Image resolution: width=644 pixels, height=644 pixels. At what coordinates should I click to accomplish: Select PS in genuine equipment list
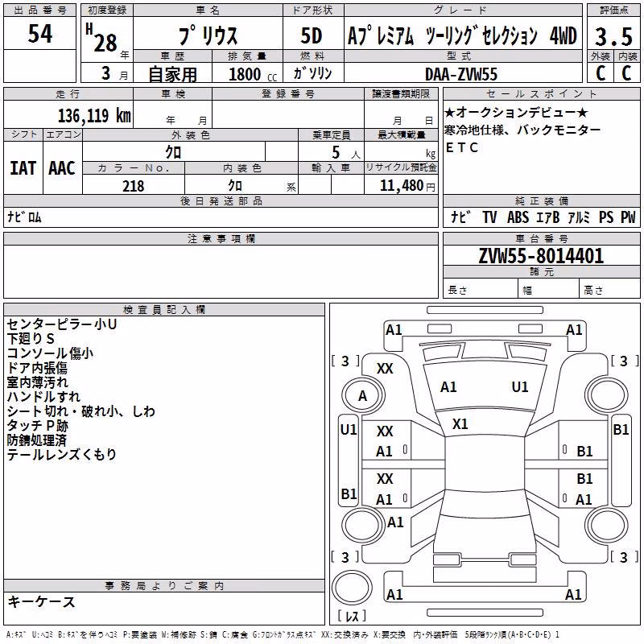click(x=606, y=217)
